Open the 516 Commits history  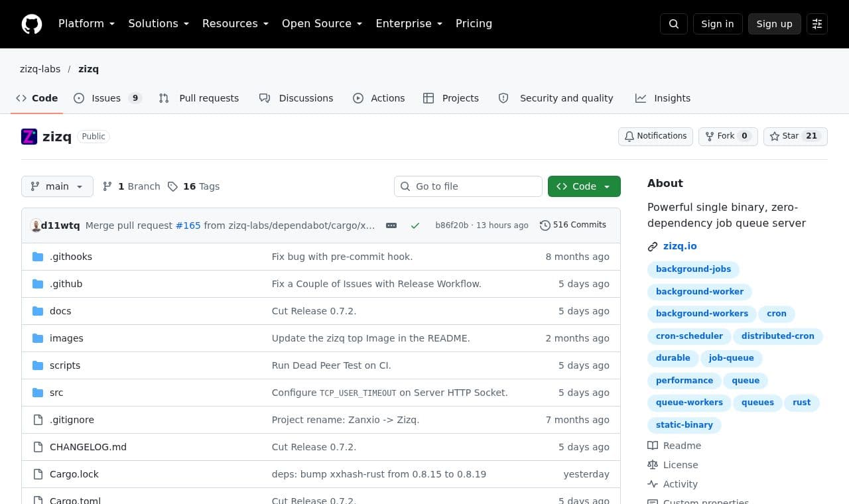pos(573,225)
